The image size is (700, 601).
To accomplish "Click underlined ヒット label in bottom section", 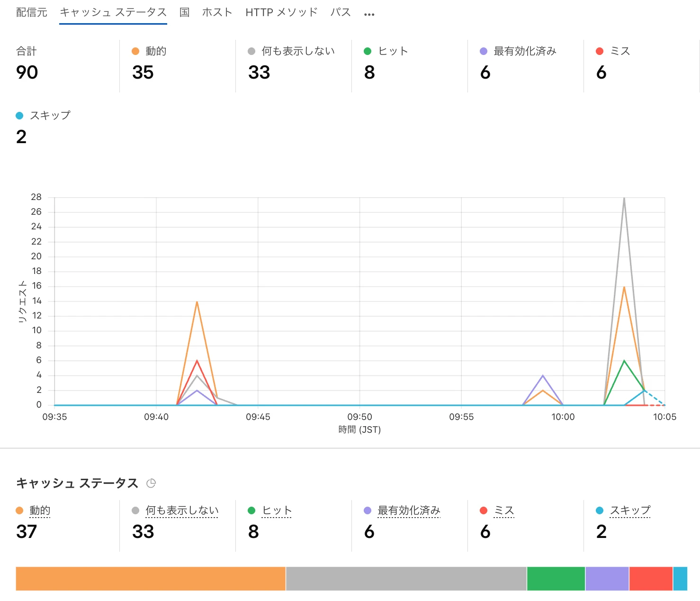I will (x=277, y=510).
